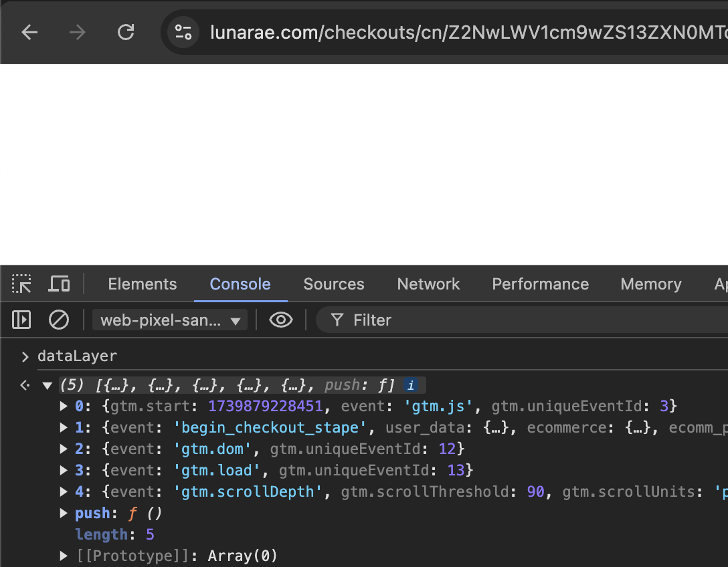728x567 pixels.
Task: Toggle the device toolbar icon
Action: coord(59,283)
